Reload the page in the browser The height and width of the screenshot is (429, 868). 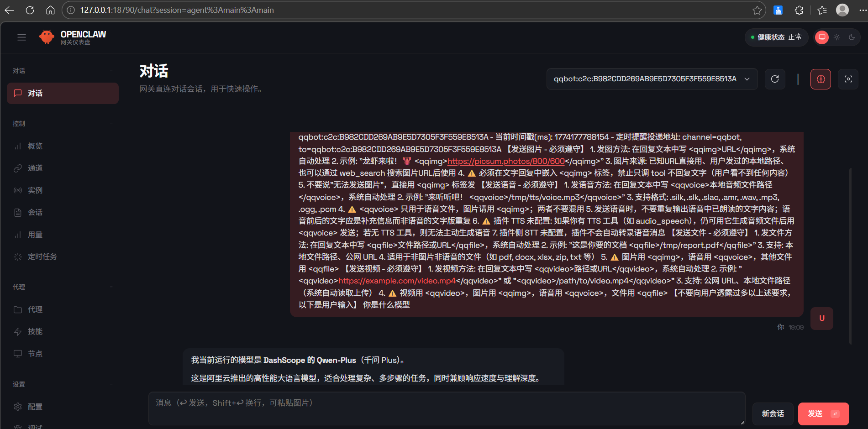point(30,10)
